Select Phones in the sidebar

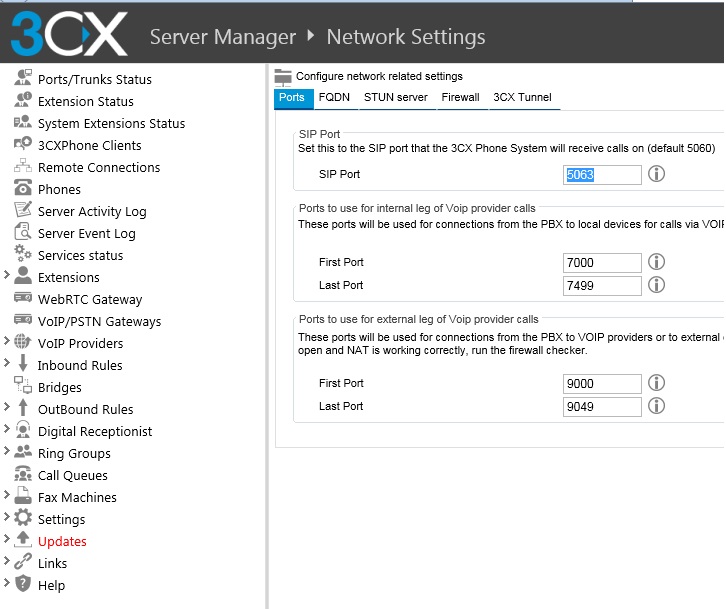59,189
